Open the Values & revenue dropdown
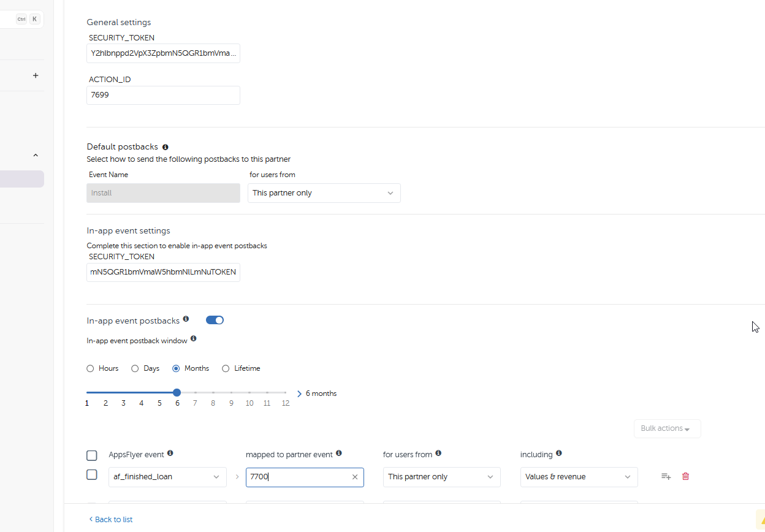The width and height of the screenshot is (765, 532). click(579, 477)
